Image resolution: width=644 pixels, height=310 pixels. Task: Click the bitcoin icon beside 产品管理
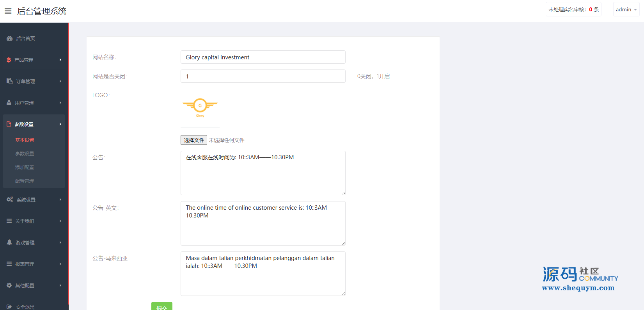pyautogui.click(x=9, y=60)
